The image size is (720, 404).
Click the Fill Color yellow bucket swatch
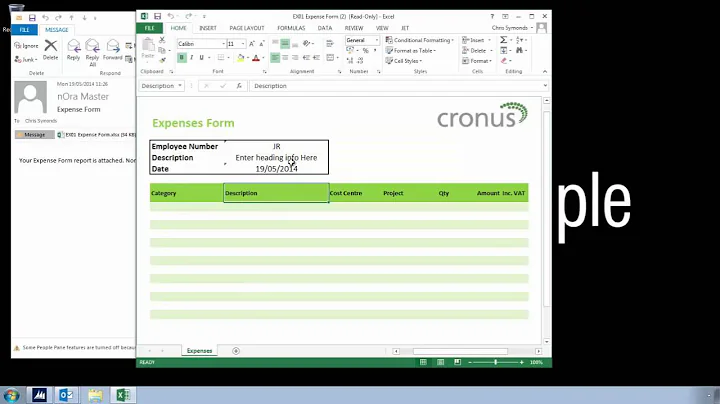240,58
